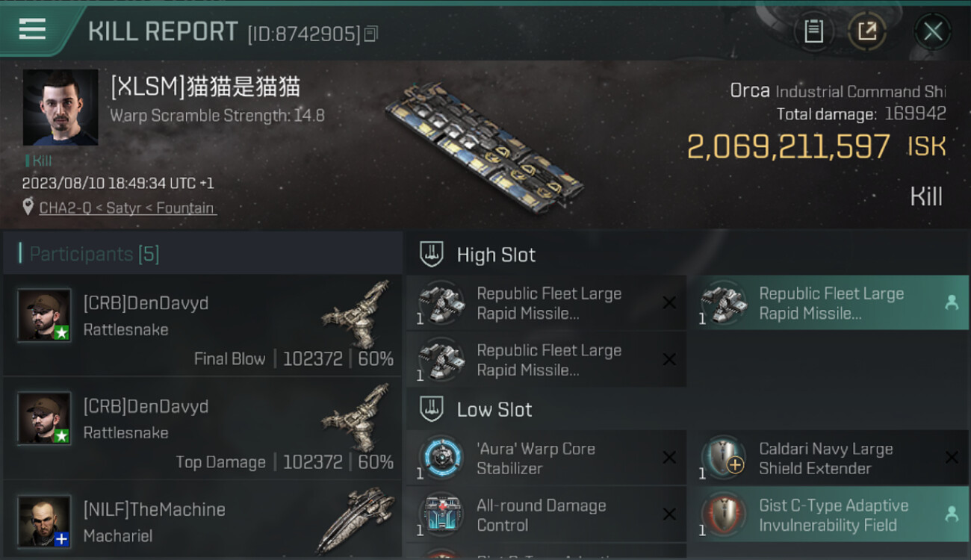Collapse the High Slot section

tap(432, 255)
